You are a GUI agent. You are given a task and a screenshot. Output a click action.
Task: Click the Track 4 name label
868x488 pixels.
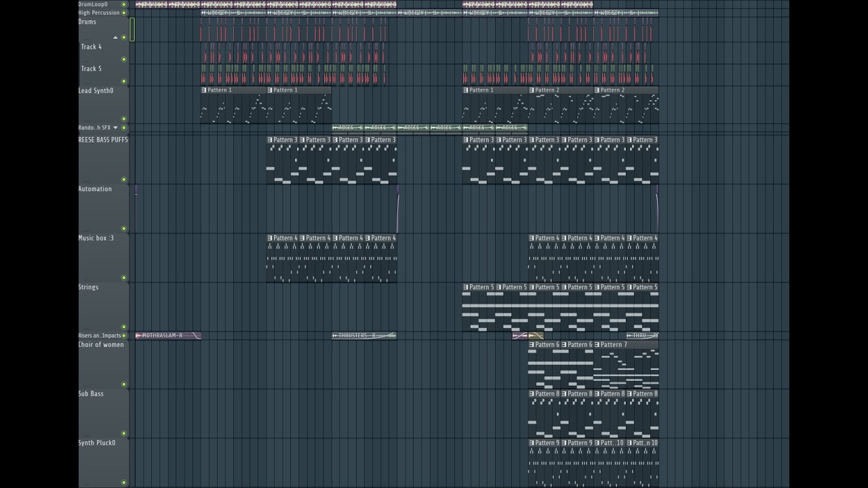tap(91, 47)
